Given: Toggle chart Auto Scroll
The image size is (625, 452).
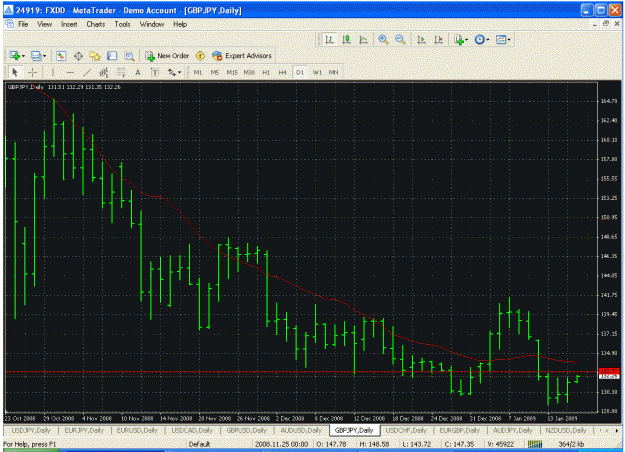Looking at the screenshot, I should click(421, 39).
